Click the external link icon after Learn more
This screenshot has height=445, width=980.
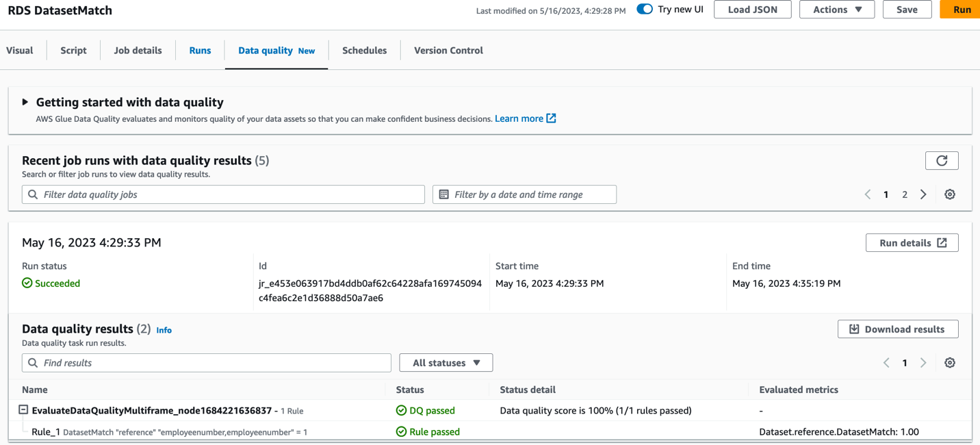pyautogui.click(x=551, y=118)
